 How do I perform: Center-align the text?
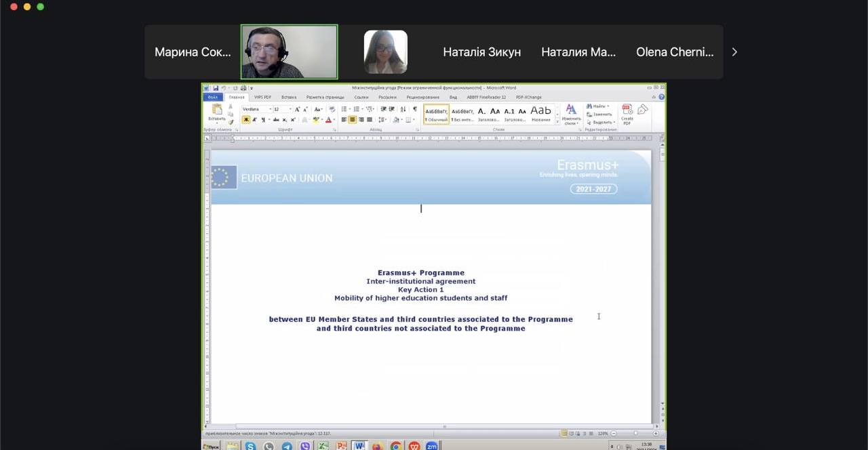pyautogui.click(x=353, y=120)
